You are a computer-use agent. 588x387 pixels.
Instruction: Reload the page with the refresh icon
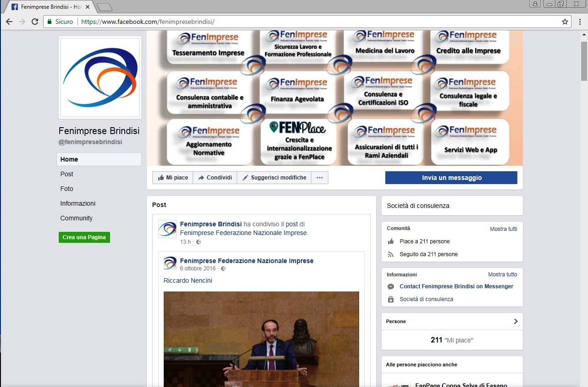[35, 22]
